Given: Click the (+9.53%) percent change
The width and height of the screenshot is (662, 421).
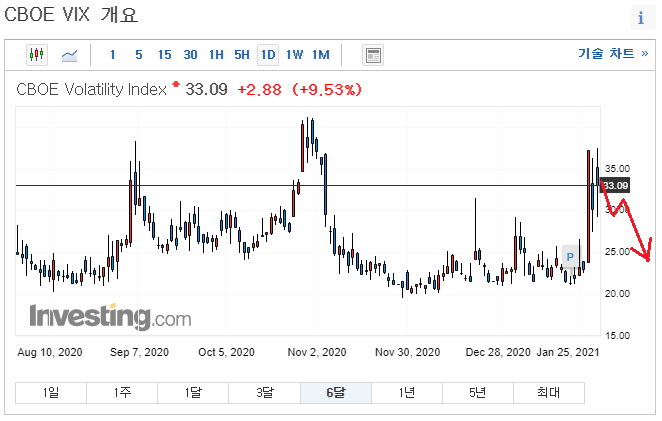Looking at the screenshot, I should click(327, 90).
